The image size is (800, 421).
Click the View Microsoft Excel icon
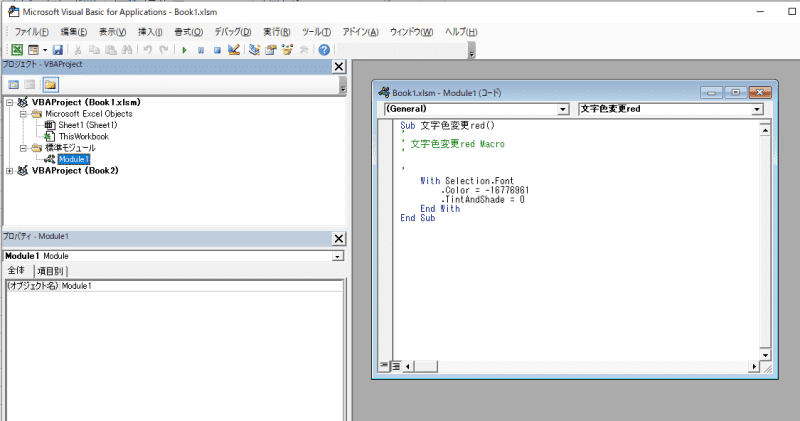click(x=17, y=49)
